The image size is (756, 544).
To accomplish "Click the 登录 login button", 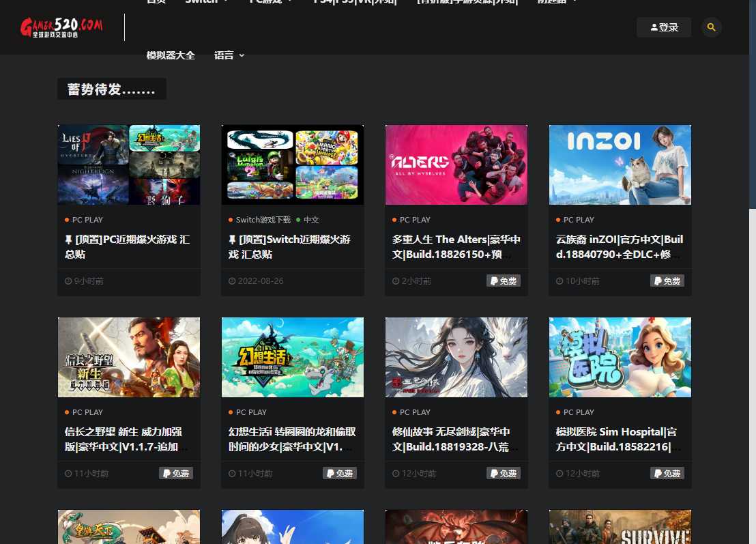I will click(664, 27).
